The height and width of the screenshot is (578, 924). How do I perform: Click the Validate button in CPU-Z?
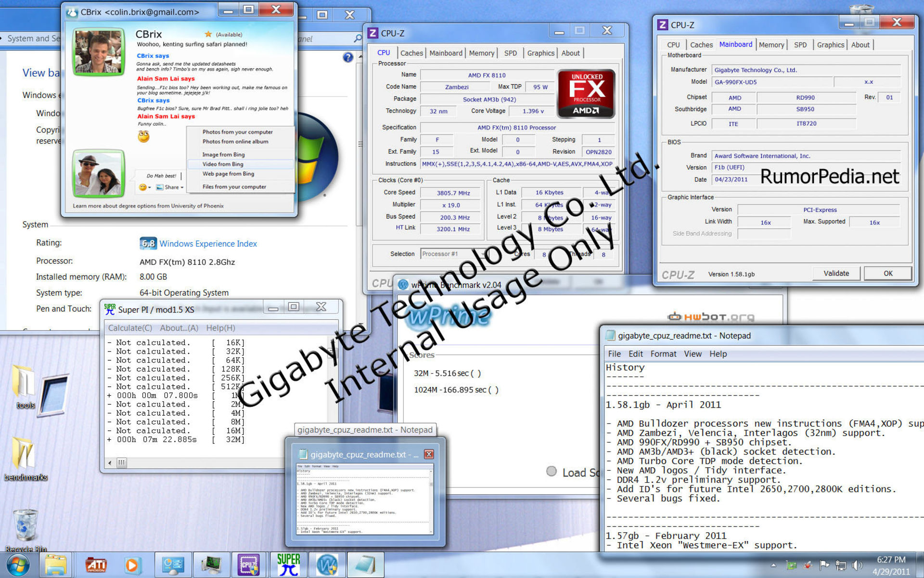coord(836,273)
